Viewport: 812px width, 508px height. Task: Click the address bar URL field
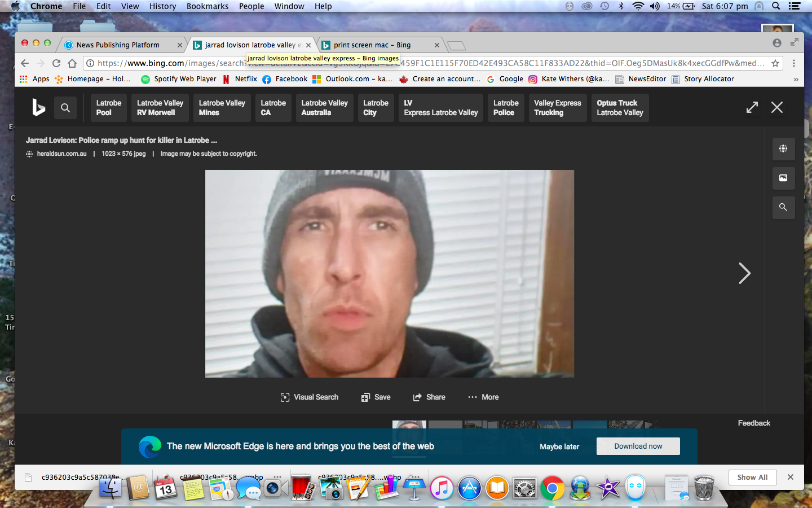coord(431,63)
